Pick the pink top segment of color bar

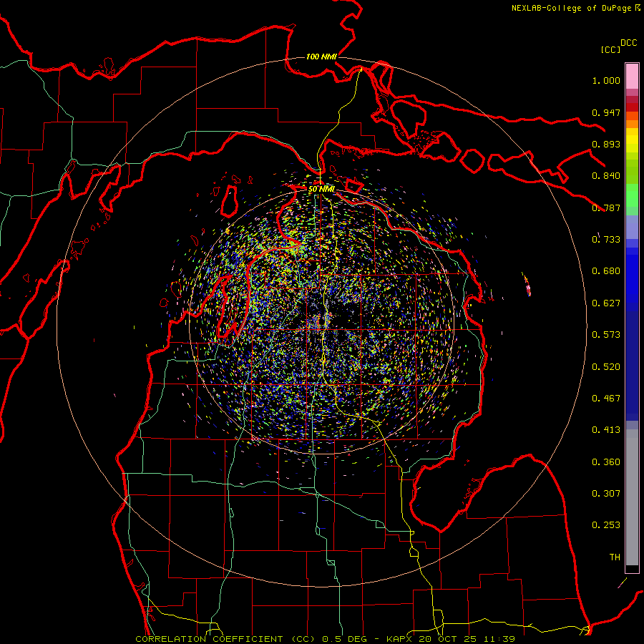click(x=632, y=77)
